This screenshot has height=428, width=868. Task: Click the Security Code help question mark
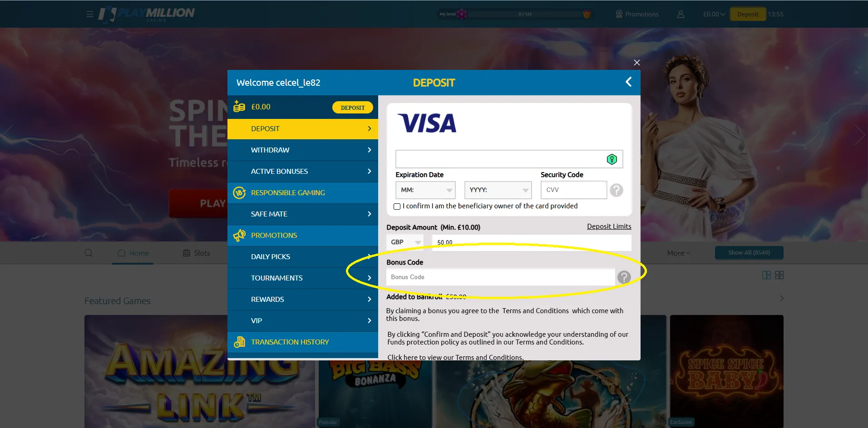point(616,190)
